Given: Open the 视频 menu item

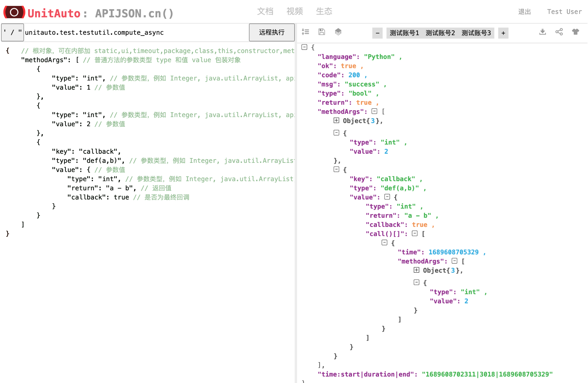Looking at the screenshot, I should coord(294,11).
